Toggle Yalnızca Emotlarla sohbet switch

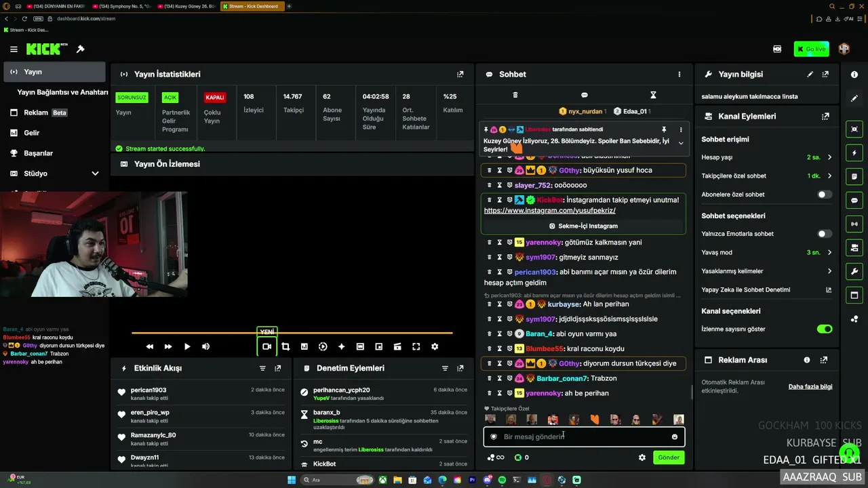pos(825,234)
